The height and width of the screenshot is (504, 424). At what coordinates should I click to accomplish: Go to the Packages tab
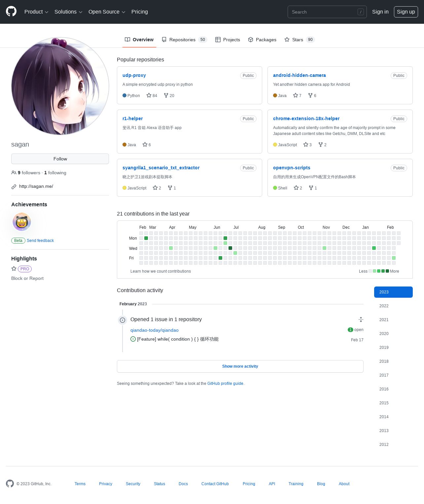point(262,40)
